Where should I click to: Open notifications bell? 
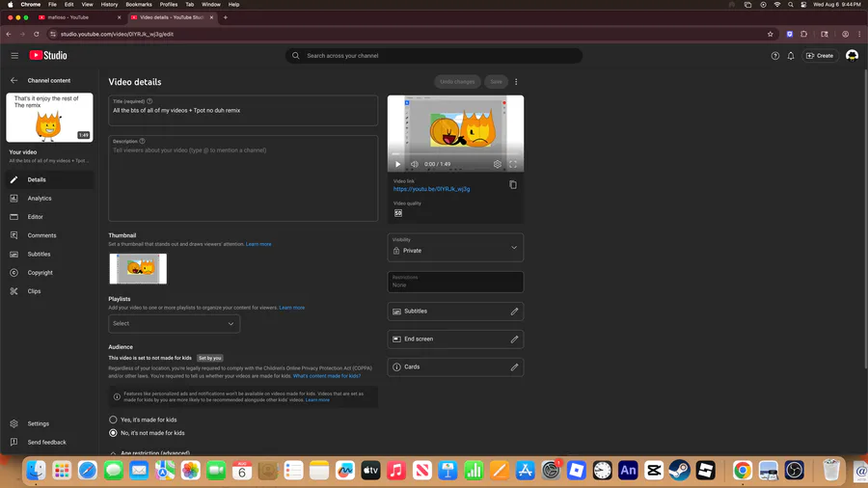click(x=791, y=56)
